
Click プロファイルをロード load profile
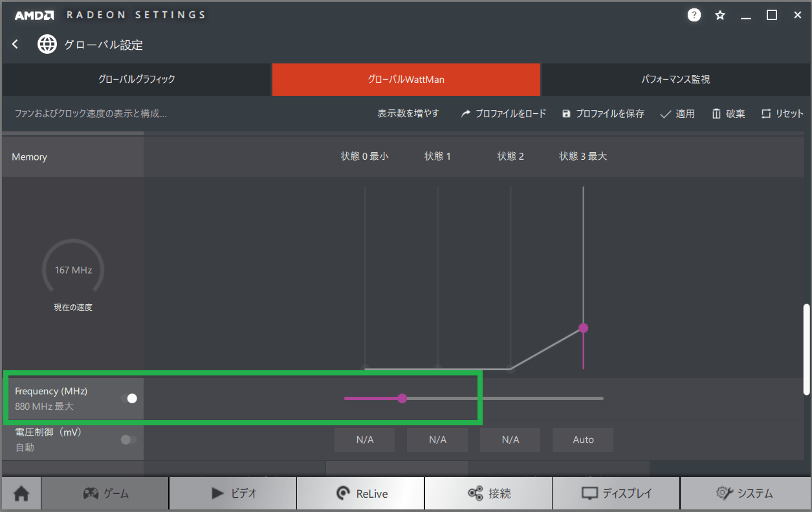pos(503,113)
